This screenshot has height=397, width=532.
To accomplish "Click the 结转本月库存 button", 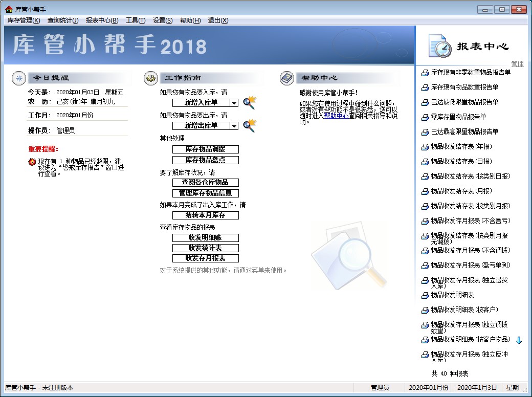I will (205, 215).
